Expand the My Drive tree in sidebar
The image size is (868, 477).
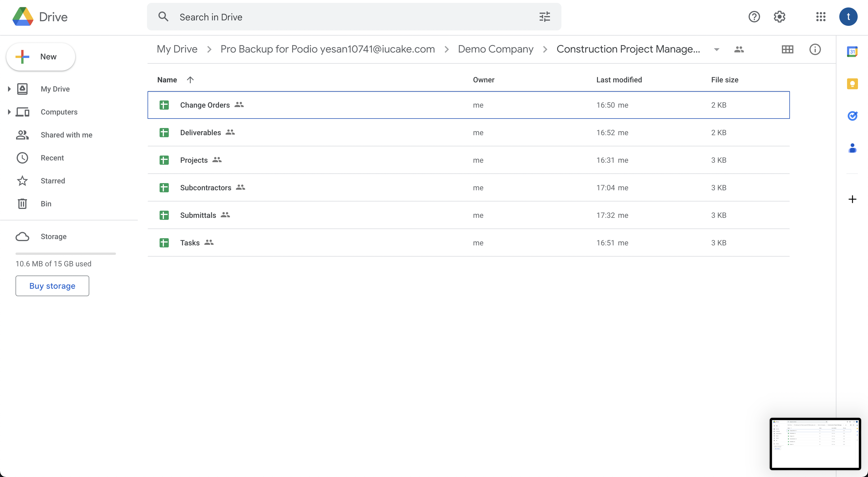coord(9,89)
